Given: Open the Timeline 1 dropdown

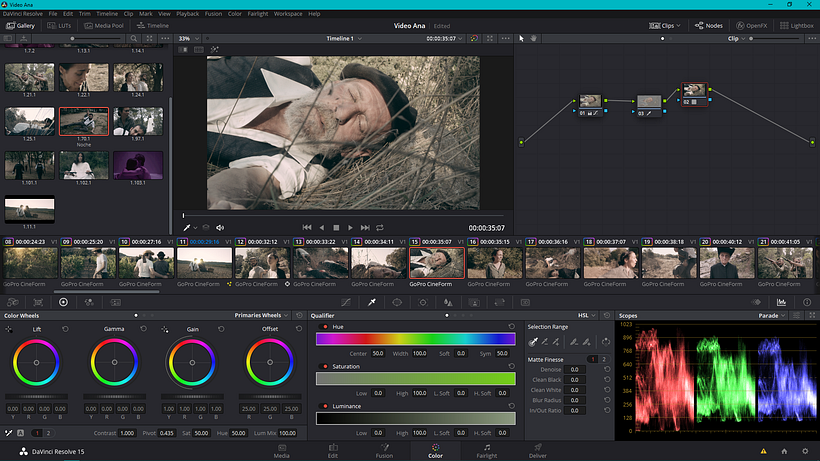Looking at the screenshot, I should click(x=344, y=39).
